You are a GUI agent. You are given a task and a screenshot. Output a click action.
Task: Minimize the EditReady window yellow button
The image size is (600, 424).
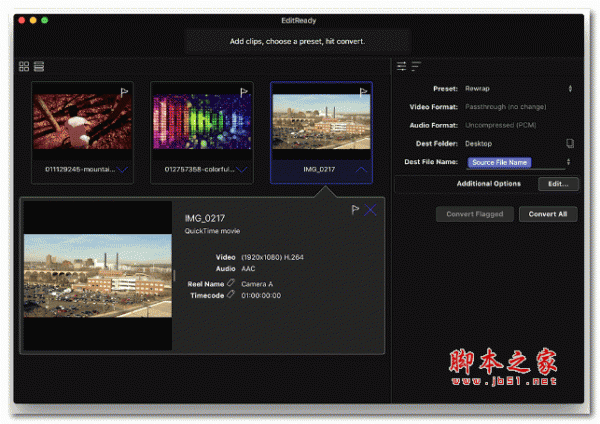[33, 20]
